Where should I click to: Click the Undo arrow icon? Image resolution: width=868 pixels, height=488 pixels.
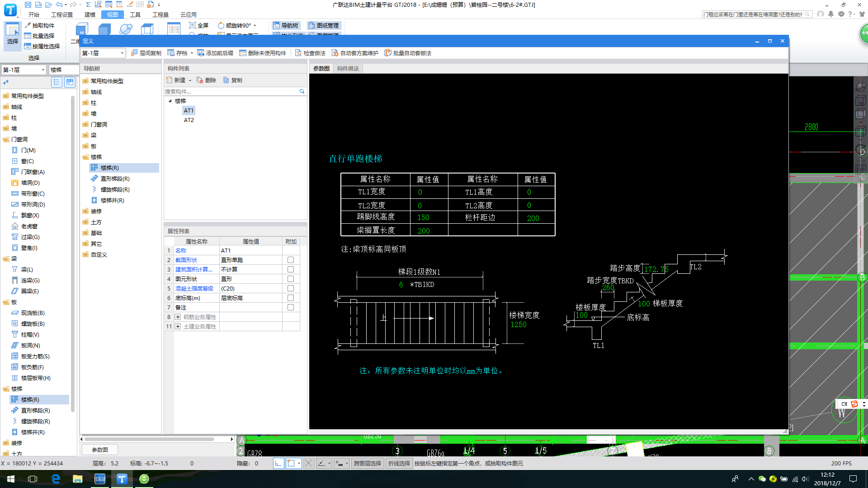click(x=59, y=5)
